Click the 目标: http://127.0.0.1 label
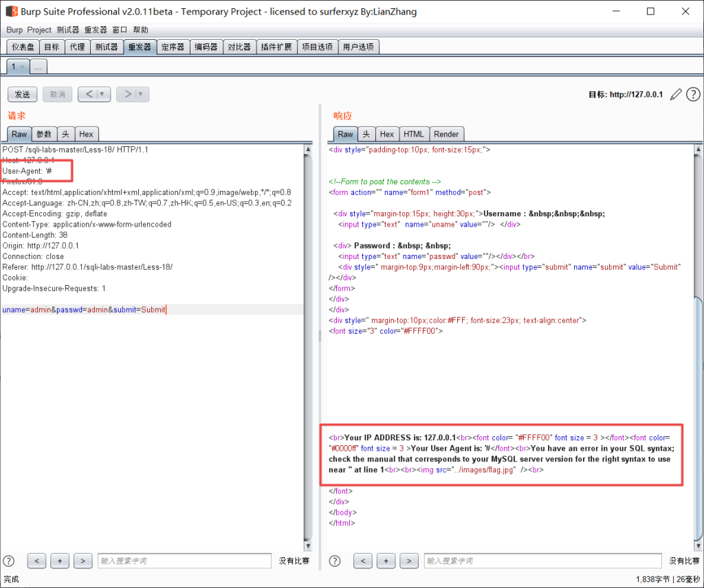Image resolution: width=704 pixels, height=588 pixels. pyautogui.click(x=626, y=94)
